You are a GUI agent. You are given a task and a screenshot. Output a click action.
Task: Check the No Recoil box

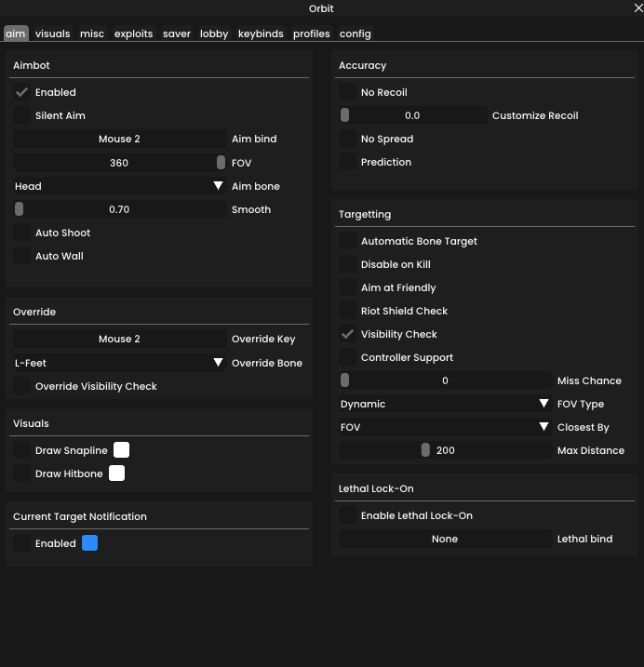pyautogui.click(x=348, y=92)
